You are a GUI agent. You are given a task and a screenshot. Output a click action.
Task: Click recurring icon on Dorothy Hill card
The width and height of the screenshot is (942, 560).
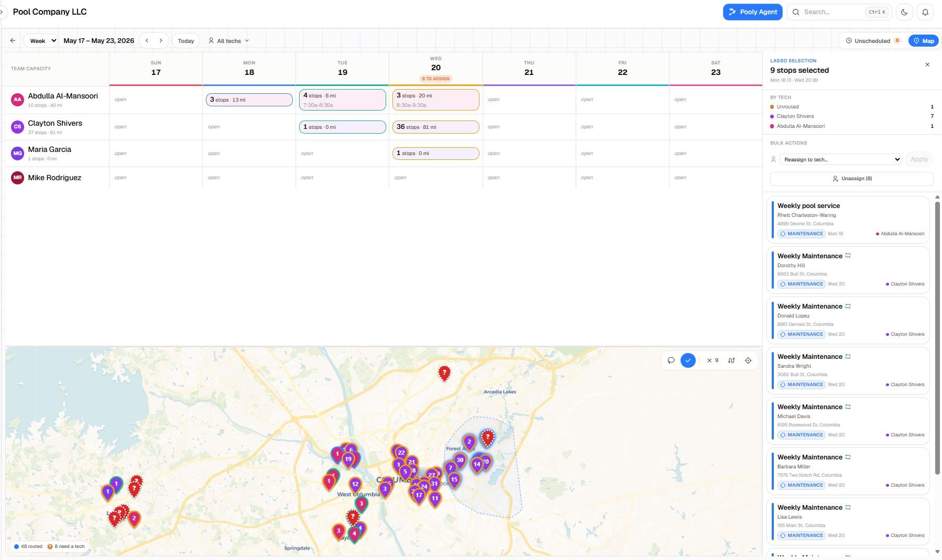point(848,256)
